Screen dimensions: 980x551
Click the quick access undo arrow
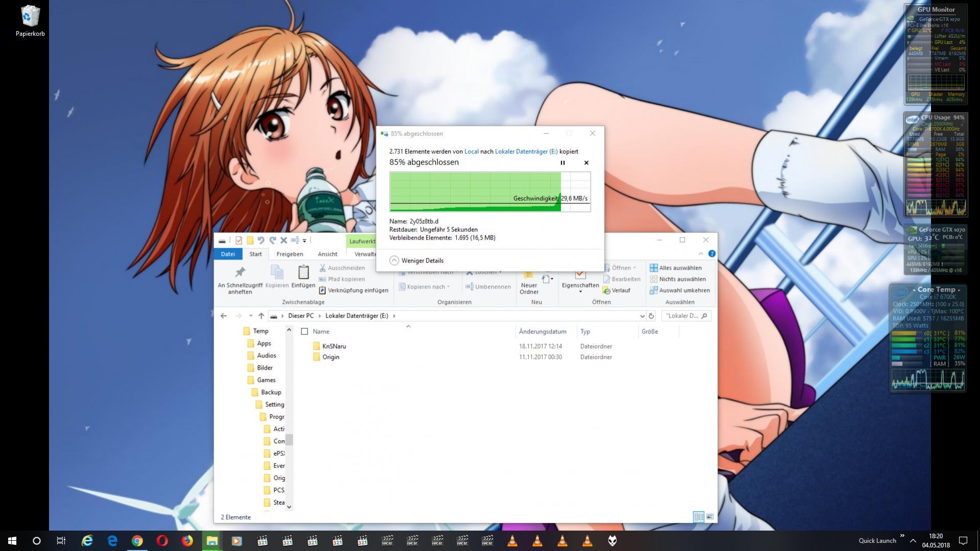[x=261, y=240]
